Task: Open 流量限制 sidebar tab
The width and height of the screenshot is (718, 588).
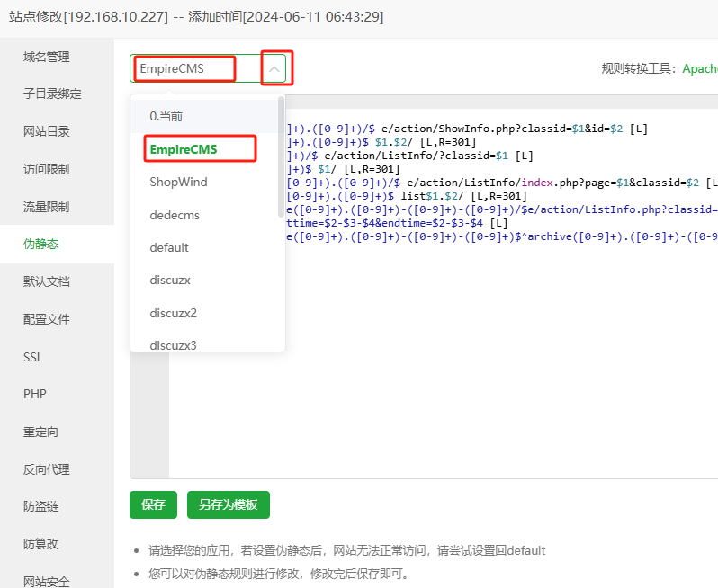Action: pyautogui.click(x=57, y=207)
